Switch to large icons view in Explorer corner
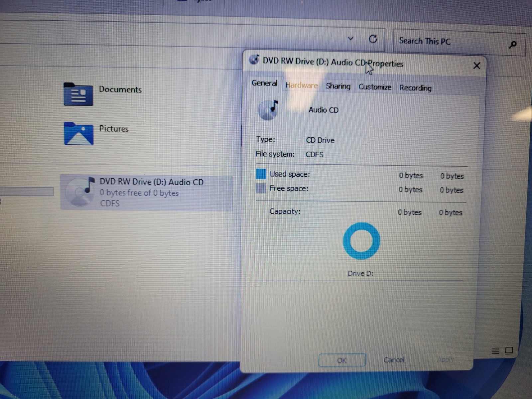 [x=509, y=350]
